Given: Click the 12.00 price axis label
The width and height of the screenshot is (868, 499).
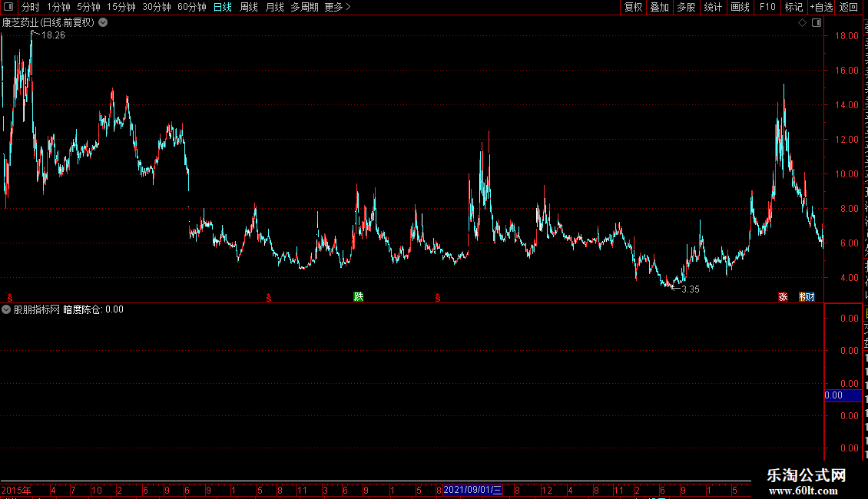Looking at the screenshot, I should [846, 140].
